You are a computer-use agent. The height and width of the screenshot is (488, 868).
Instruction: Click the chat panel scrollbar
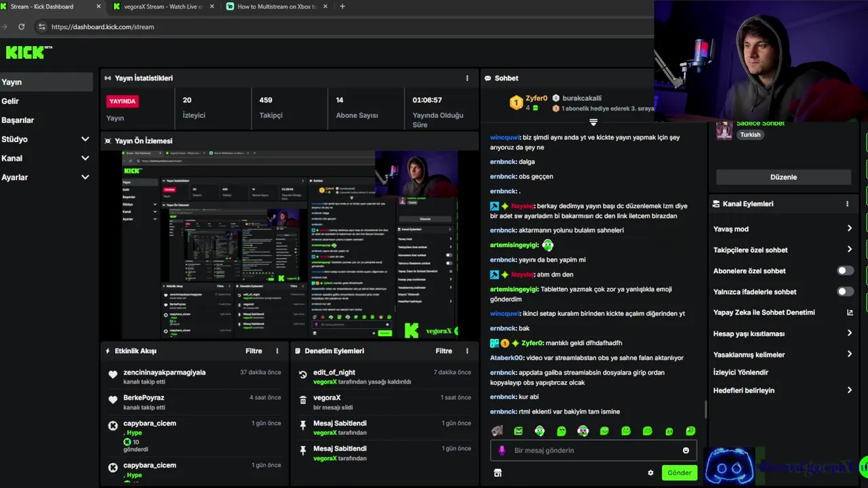(x=705, y=410)
